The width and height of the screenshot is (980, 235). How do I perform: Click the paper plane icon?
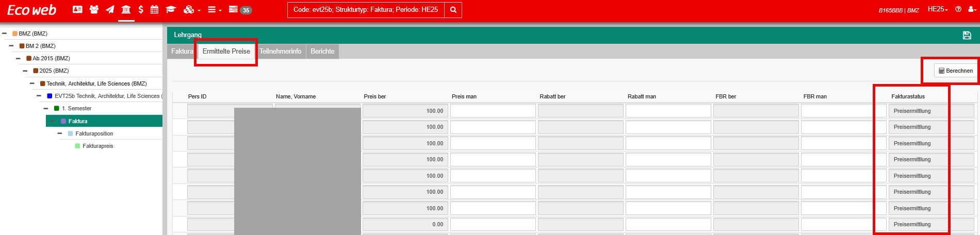(110, 9)
